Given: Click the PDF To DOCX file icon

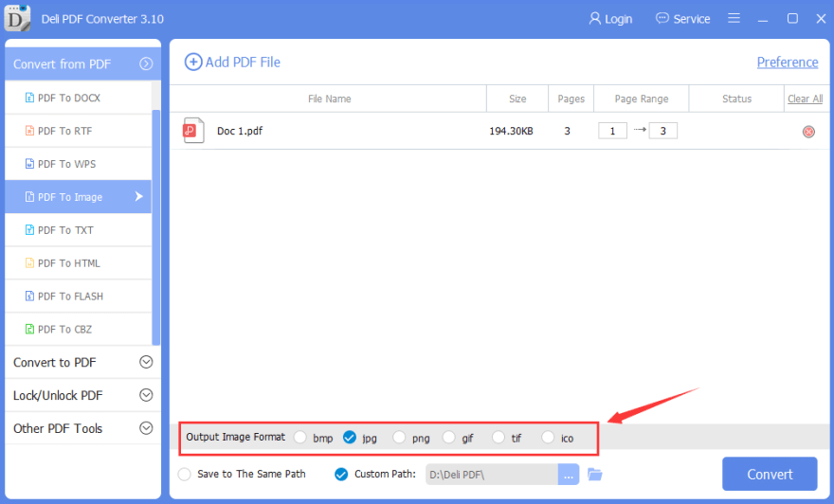Looking at the screenshot, I should click(29, 98).
